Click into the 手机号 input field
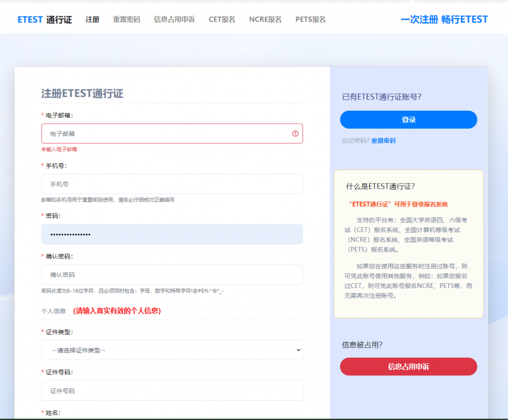508x420 pixels. pyautogui.click(x=172, y=184)
